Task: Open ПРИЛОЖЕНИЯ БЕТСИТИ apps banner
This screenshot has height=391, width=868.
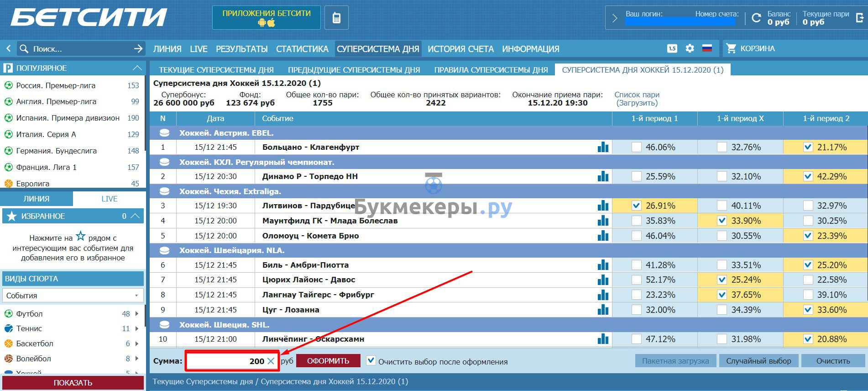Action: click(x=267, y=18)
